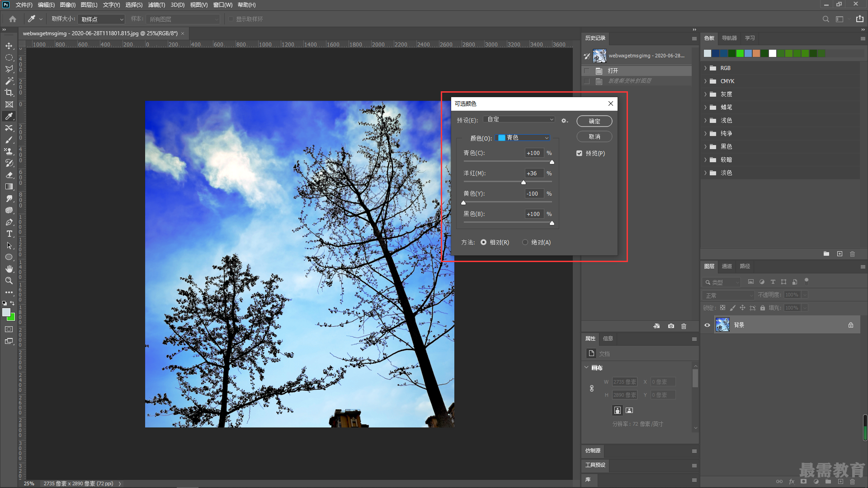Image resolution: width=868 pixels, height=488 pixels.
Task: Click the Background layer thumbnail
Action: (722, 325)
